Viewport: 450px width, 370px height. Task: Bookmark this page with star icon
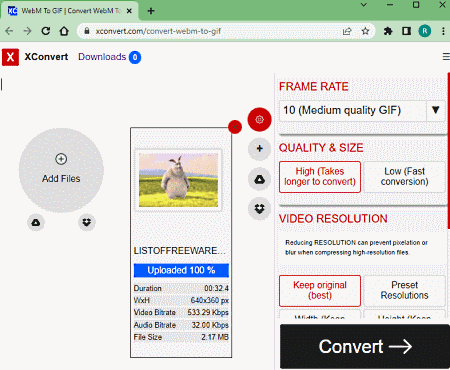[x=365, y=31]
